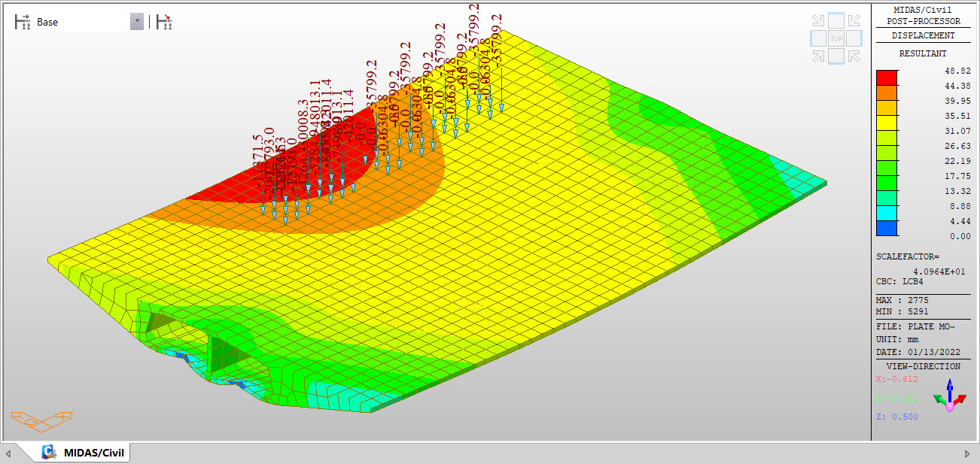
Task: Click the red 48.82 legend color band
Action: click(887, 77)
